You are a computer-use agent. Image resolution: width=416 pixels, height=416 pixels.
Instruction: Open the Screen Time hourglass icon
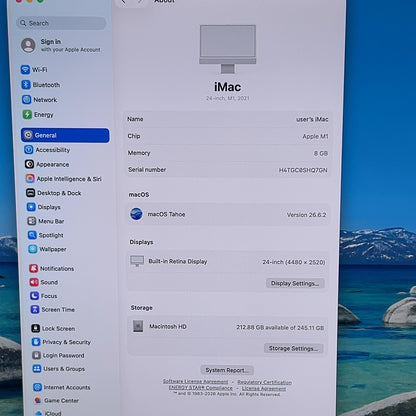coord(35,309)
